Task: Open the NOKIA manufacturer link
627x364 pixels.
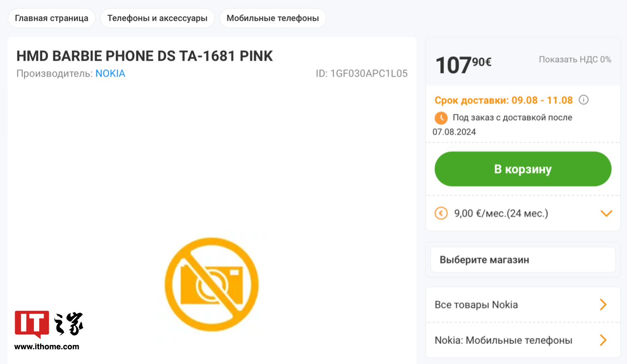Action: tap(110, 73)
